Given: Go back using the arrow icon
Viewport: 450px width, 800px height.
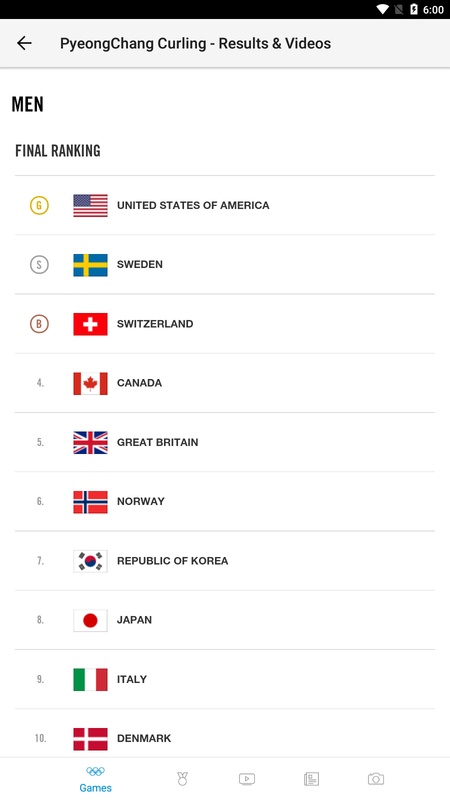Looking at the screenshot, I should tap(24, 43).
